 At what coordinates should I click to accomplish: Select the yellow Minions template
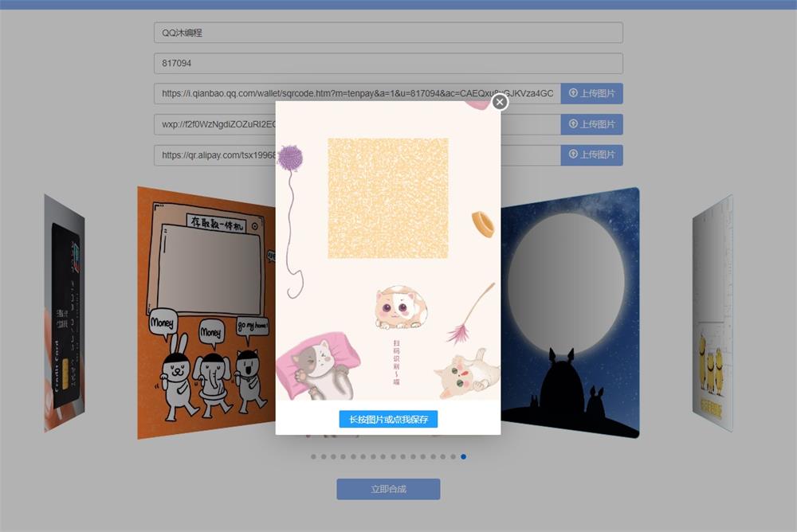(x=713, y=313)
